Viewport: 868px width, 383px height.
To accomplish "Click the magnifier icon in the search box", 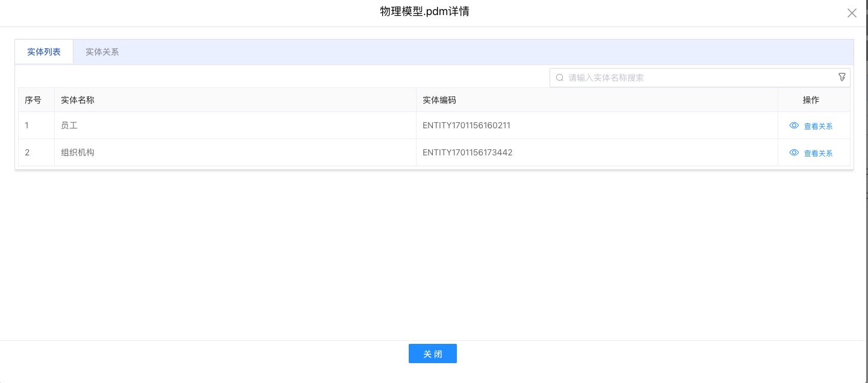I will [560, 78].
